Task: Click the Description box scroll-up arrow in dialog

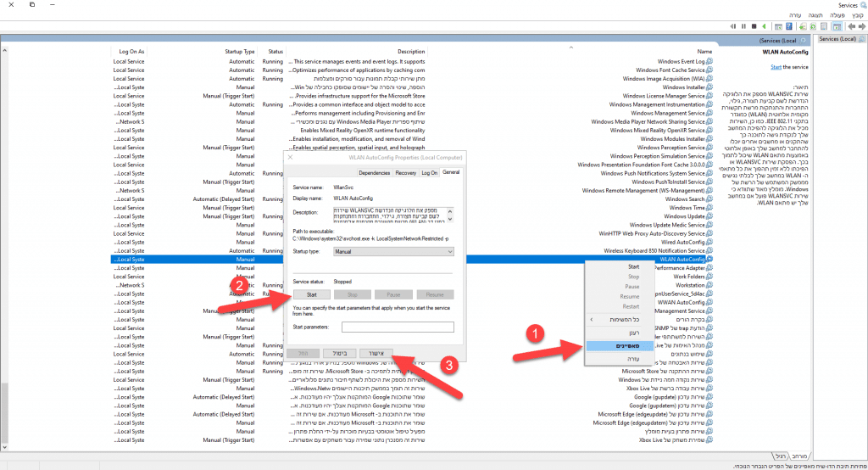Action: pos(450,210)
